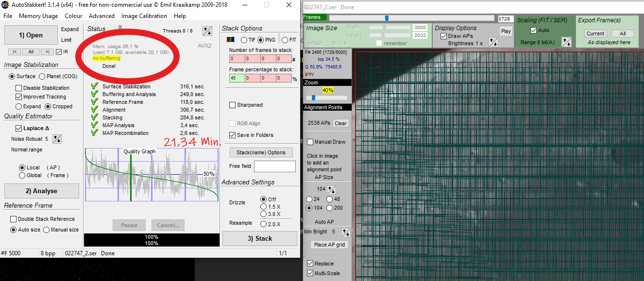Select the Planet (COG) radio button
The image size is (644, 281).
tap(42, 76)
